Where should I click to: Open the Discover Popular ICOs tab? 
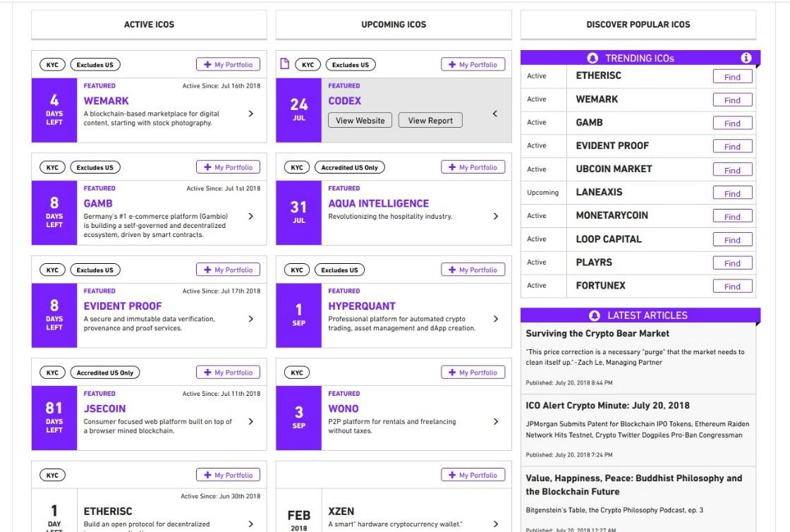638,25
